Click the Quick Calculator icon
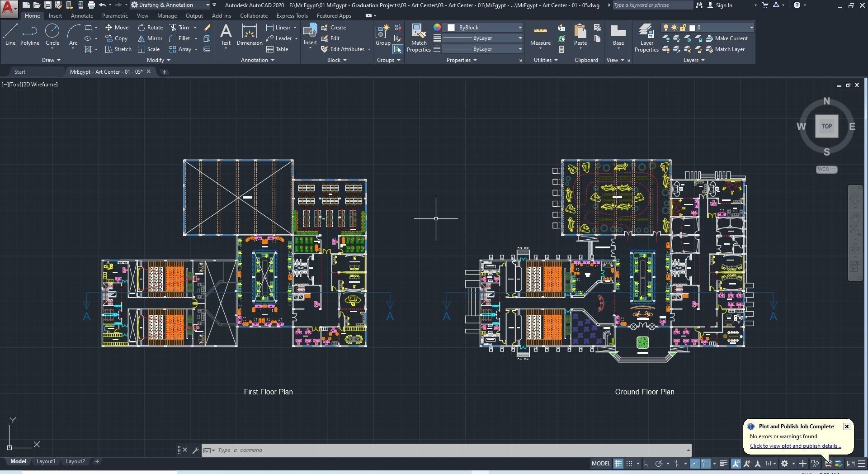Image resolution: width=868 pixels, height=474 pixels. pos(561,49)
